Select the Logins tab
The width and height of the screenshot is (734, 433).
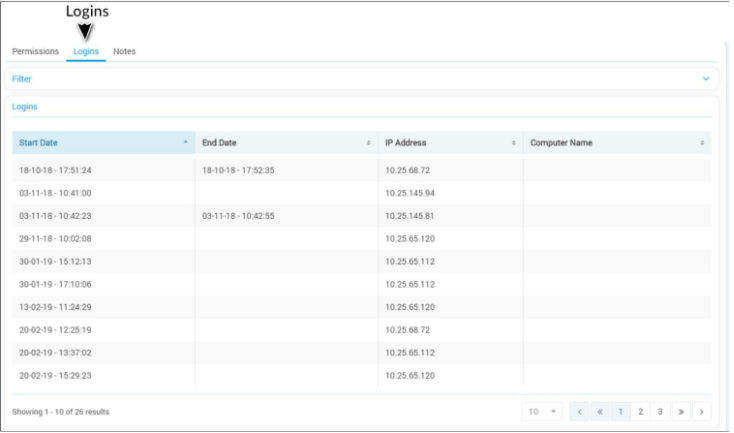(x=86, y=52)
